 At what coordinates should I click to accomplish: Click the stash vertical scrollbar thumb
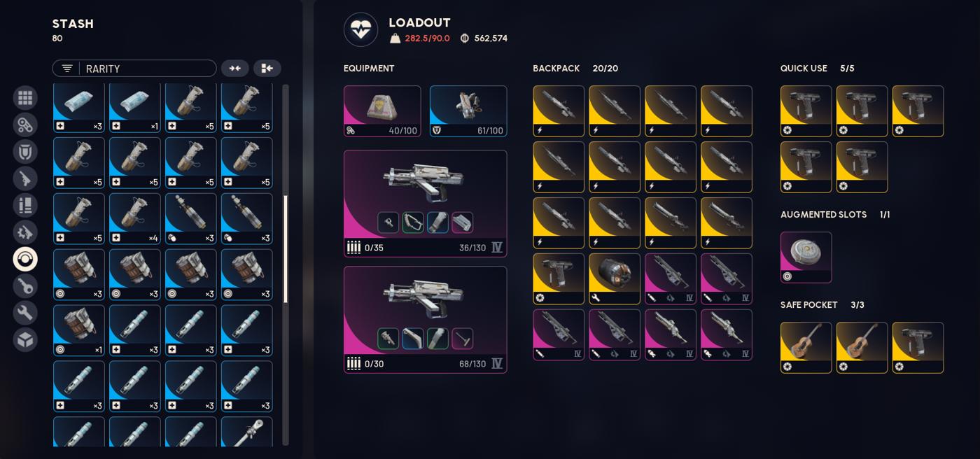point(286,249)
